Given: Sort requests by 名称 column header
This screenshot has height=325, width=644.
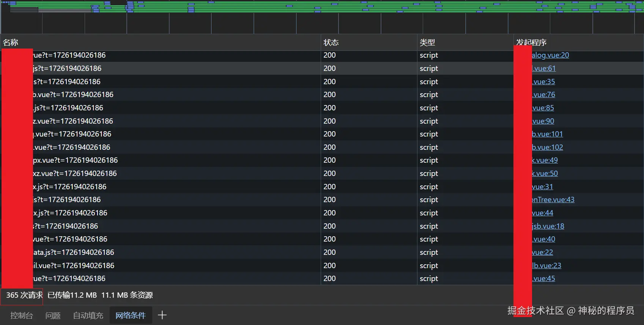Looking at the screenshot, I should coord(11,42).
